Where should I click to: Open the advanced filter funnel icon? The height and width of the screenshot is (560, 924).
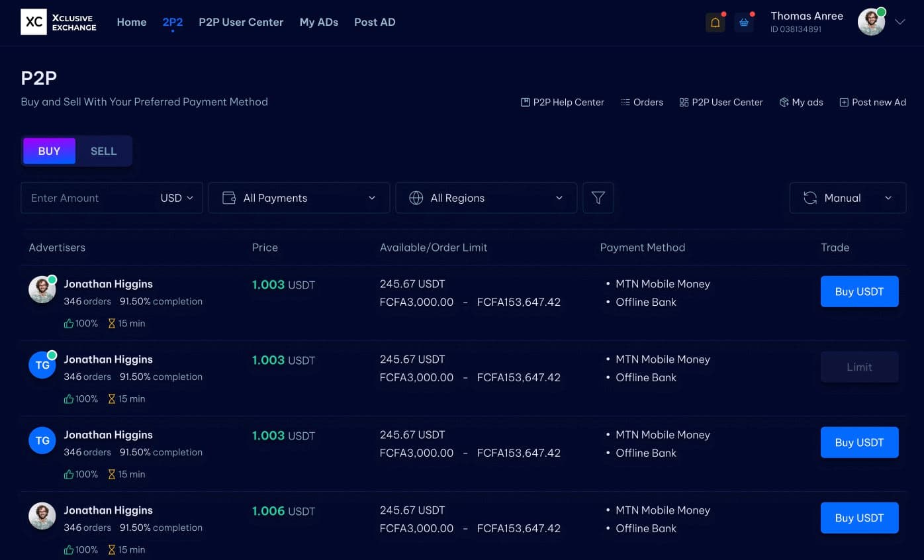[598, 197]
